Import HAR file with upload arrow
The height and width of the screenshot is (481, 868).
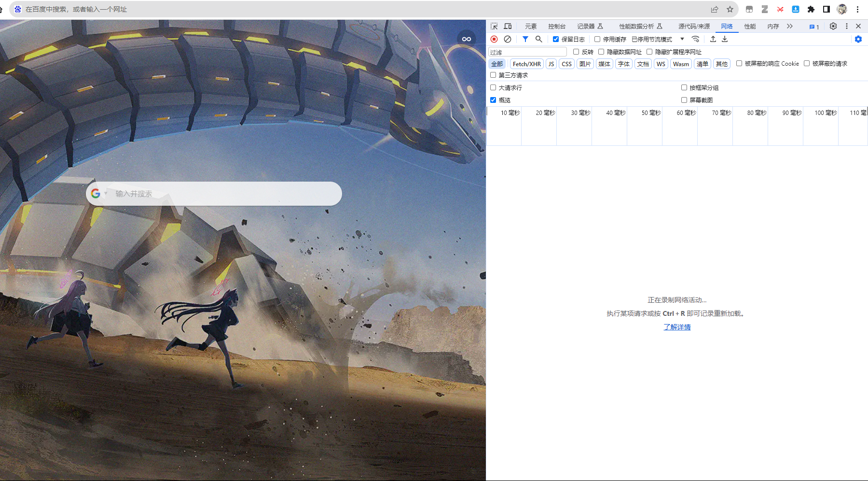tap(713, 39)
